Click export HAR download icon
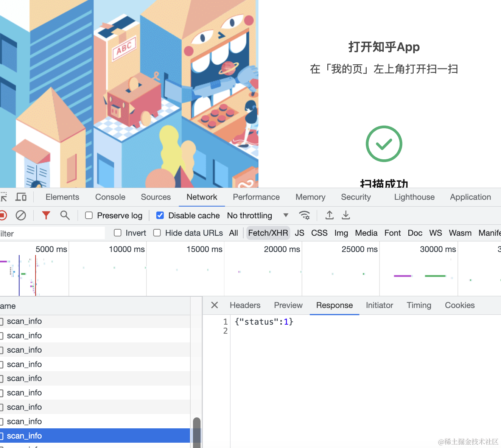 click(x=346, y=216)
